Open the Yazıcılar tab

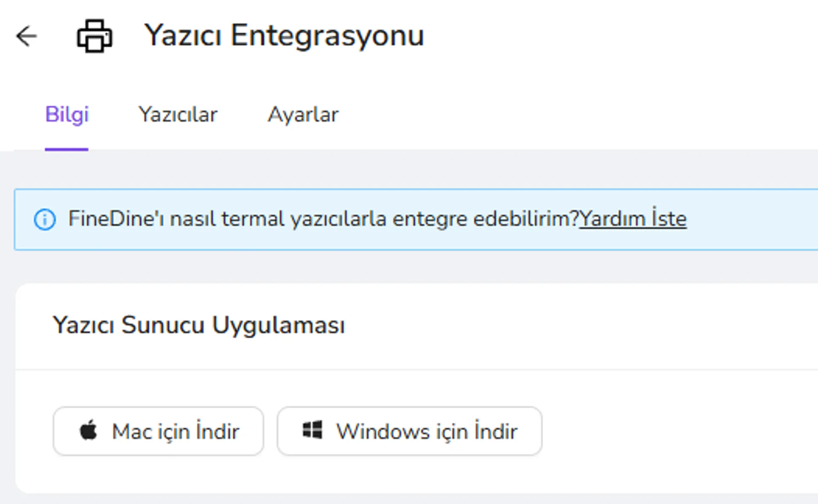(178, 115)
